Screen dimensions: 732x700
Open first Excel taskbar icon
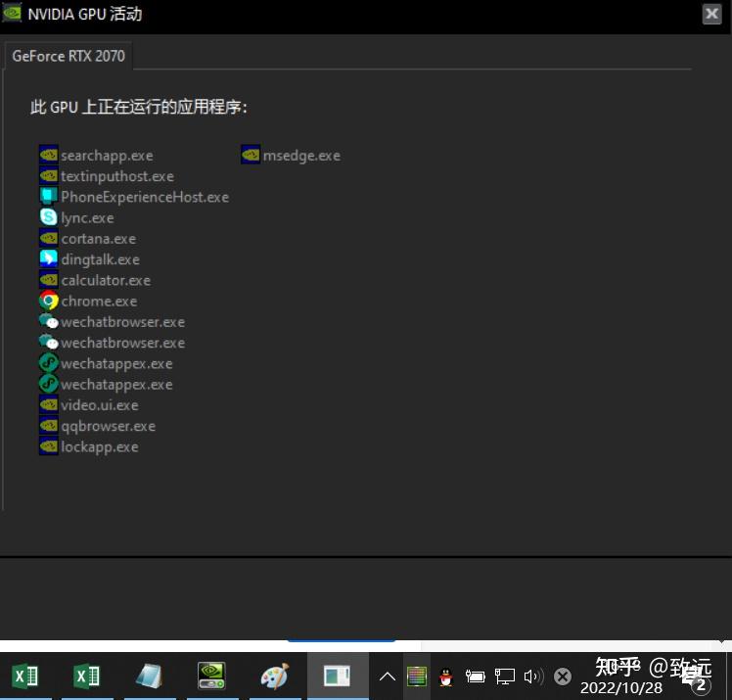(25, 676)
